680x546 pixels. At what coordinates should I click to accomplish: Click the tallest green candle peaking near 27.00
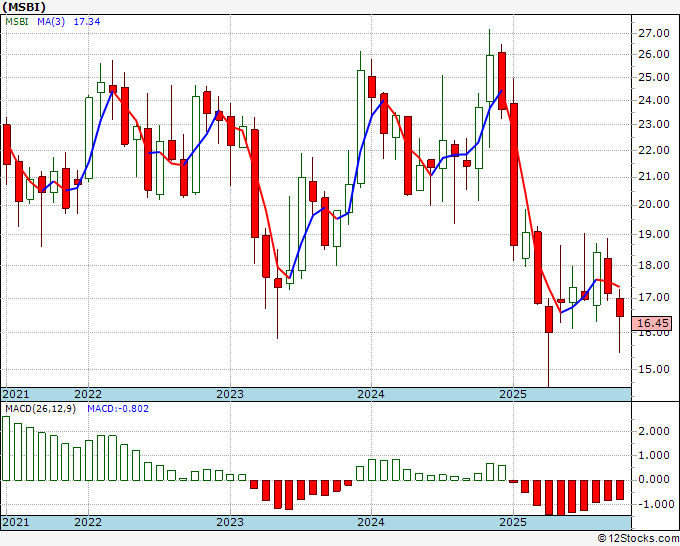pyautogui.click(x=490, y=78)
